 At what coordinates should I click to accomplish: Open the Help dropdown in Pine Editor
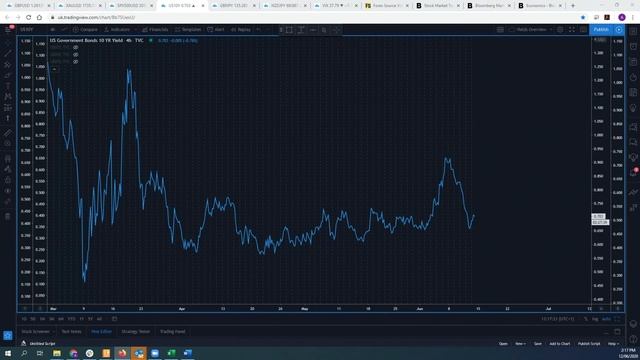pos(613,344)
